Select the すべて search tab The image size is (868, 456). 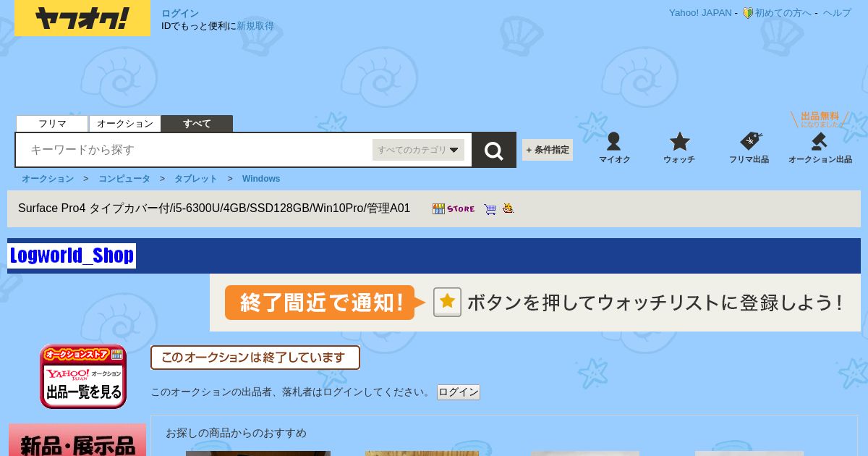197,124
